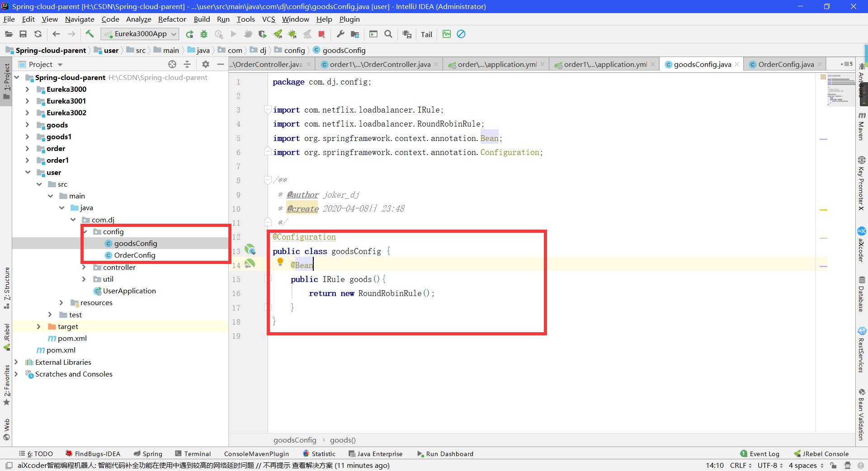
Task: Open the Plugin menu
Action: [349, 19]
